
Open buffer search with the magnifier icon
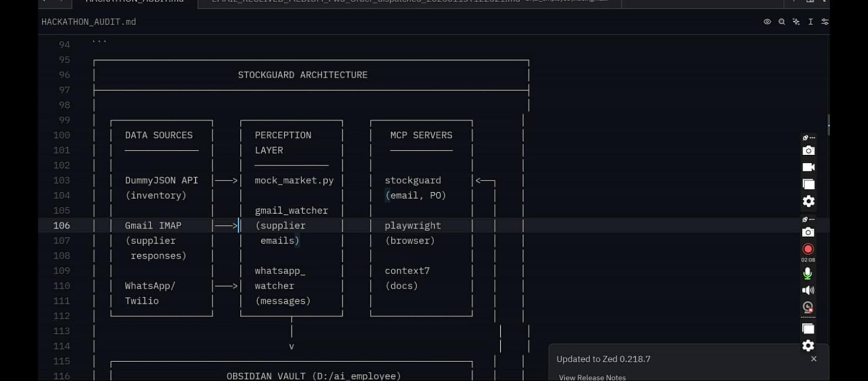coord(782,22)
